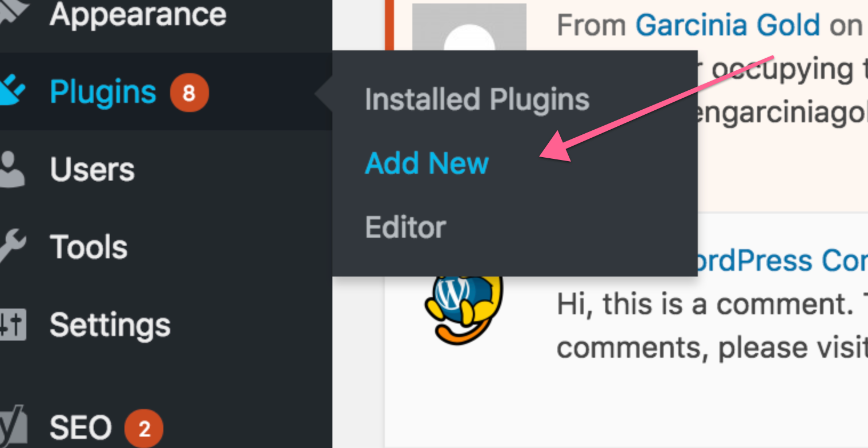
Task: Click the Tools wrench icon
Action: pos(13,247)
